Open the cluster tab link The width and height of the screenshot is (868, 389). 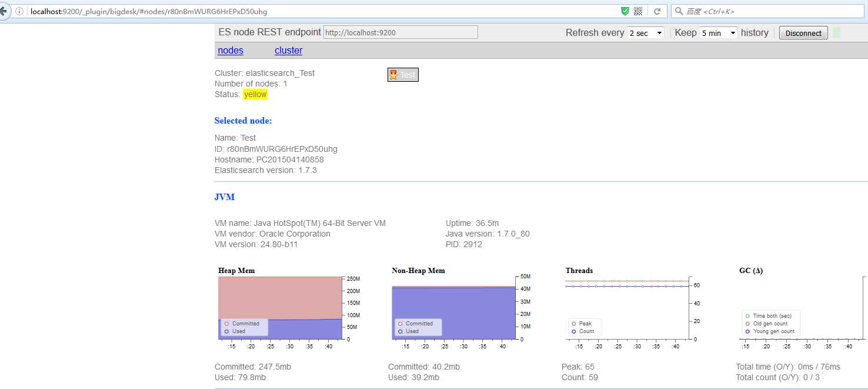(289, 51)
